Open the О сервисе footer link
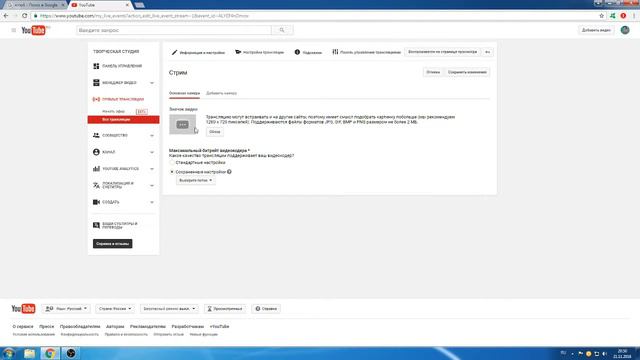Viewport: 640px width, 360px height. 23,327
